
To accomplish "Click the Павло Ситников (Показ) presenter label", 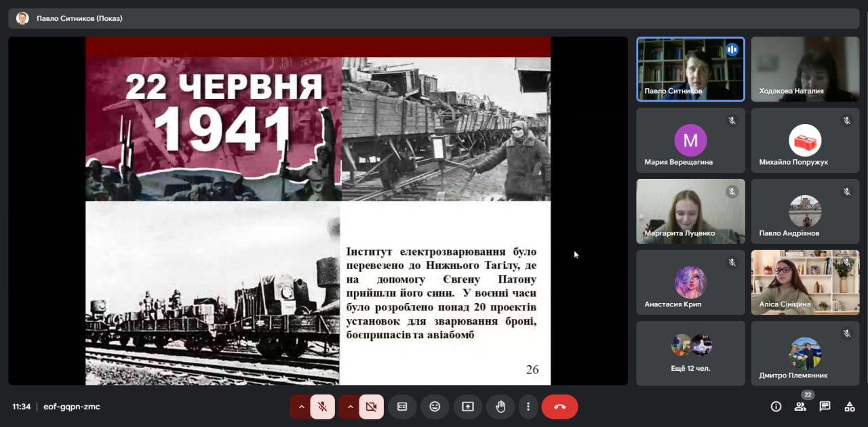I will pos(79,18).
